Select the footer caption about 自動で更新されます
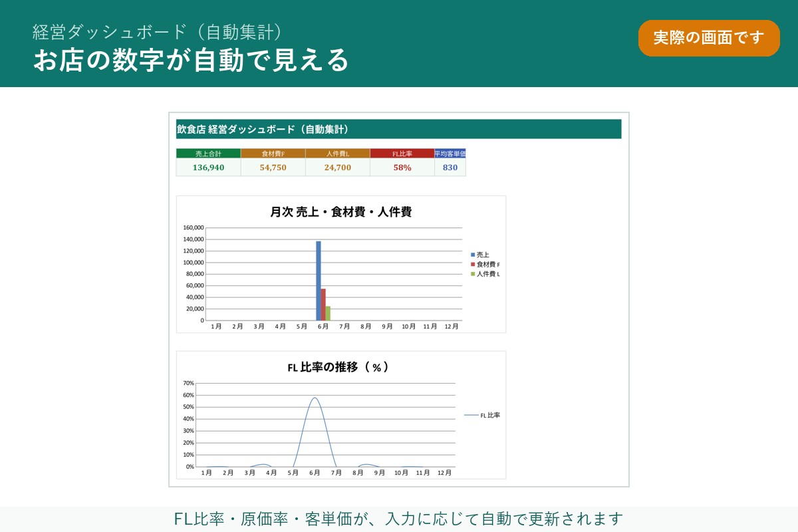798x532 pixels. click(399, 519)
